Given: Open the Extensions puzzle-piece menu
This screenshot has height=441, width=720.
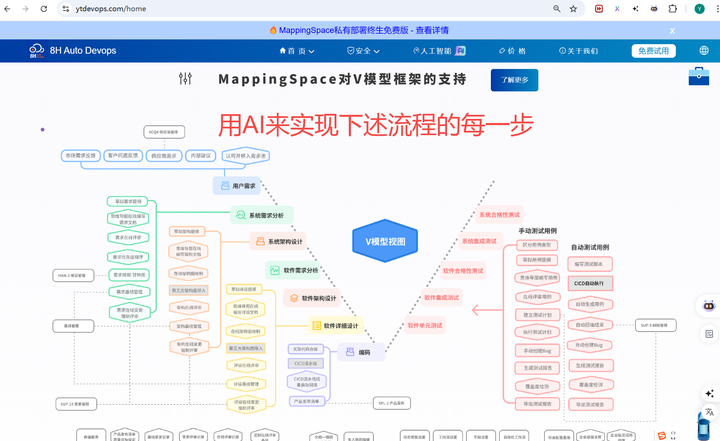Looking at the screenshot, I should tap(673, 9).
